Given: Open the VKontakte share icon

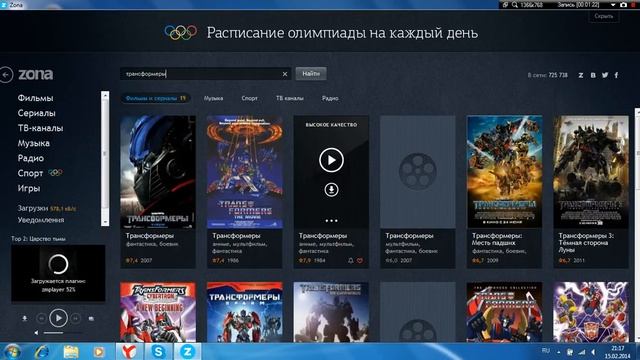Looking at the screenshot, I should coord(593,75).
